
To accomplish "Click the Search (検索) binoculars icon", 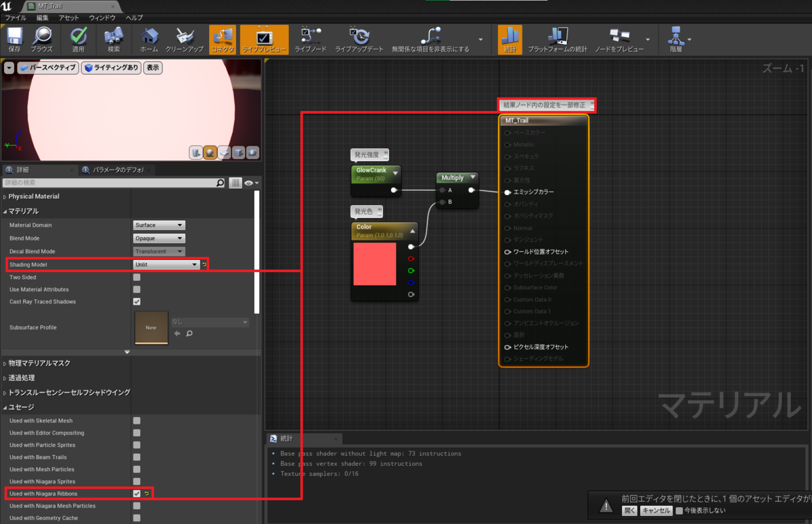I will 114,39.
